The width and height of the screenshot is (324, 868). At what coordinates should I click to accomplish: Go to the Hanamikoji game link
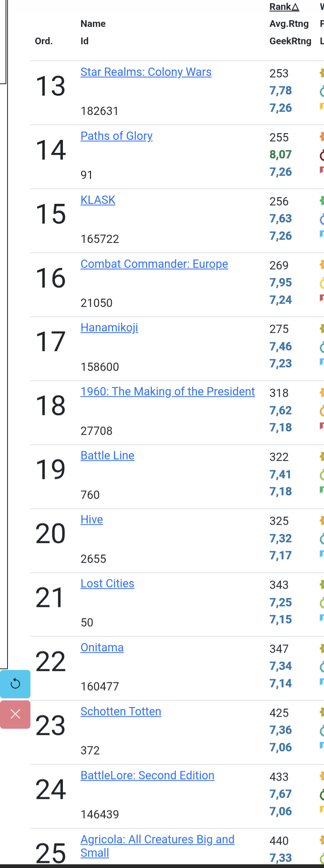point(109,328)
